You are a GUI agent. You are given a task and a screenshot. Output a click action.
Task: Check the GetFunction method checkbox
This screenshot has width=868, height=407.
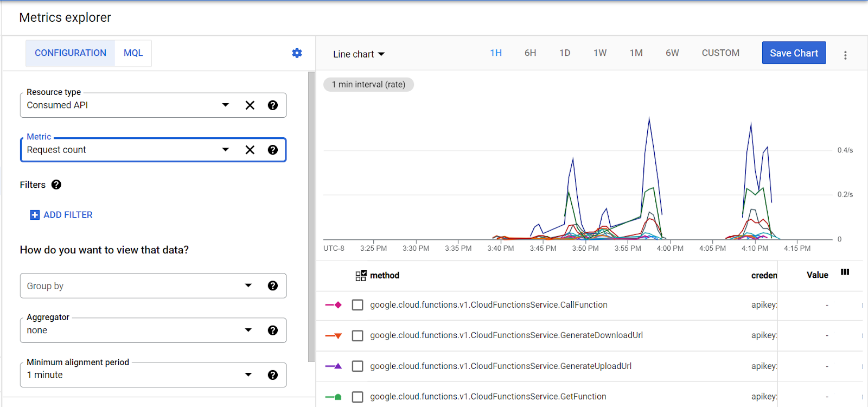[x=358, y=397]
